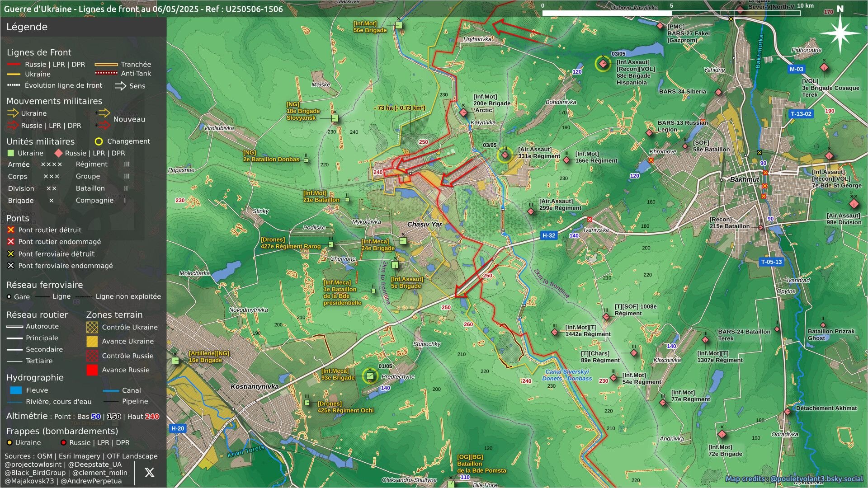The height and width of the screenshot is (488, 868).
Task: Click the 1442e Régiment diamond marker
Action: 555,332
